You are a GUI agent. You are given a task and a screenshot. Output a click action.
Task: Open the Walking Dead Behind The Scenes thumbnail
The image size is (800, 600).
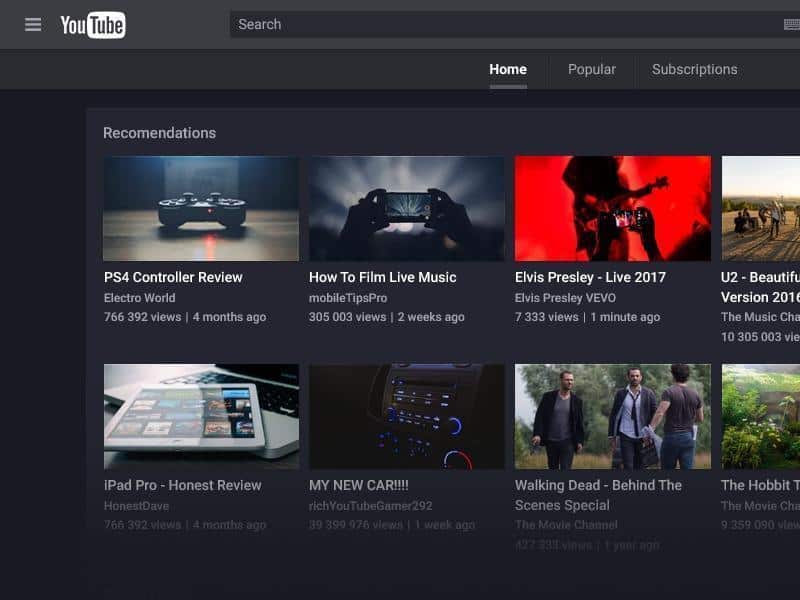(613, 416)
